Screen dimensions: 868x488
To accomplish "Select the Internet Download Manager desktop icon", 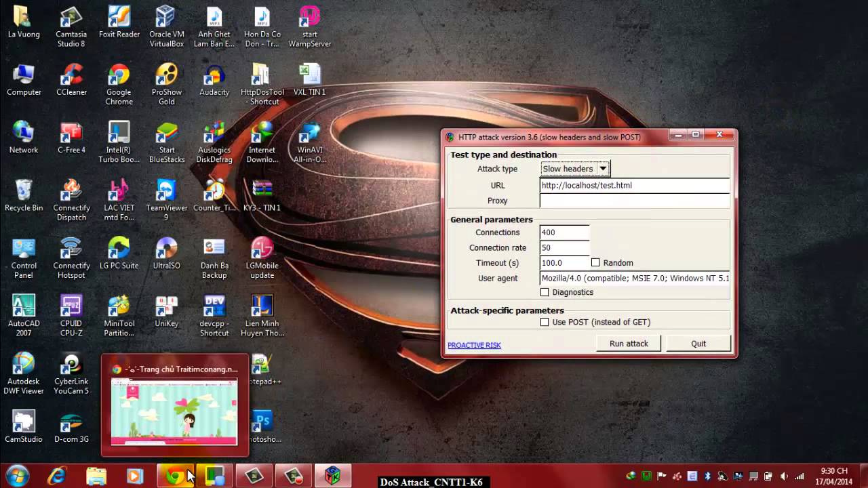I will [262, 142].
